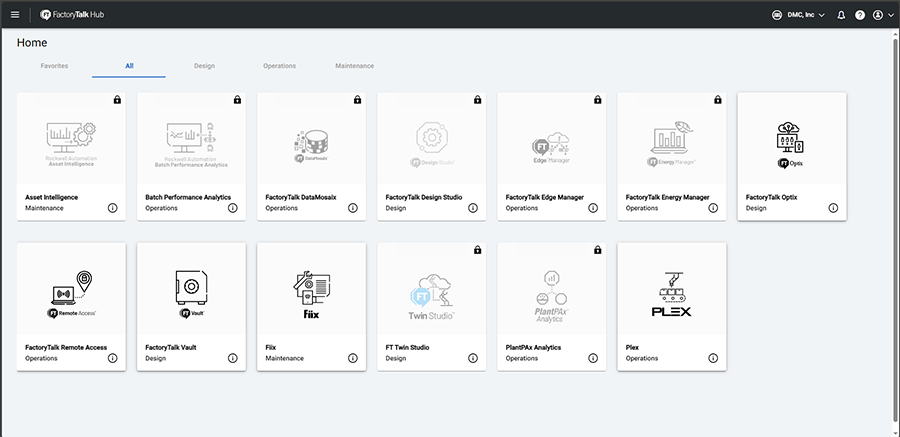Click the lock icon on FactoryTalk Energy Manager
900x437 pixels.
[x=717, y=100]
